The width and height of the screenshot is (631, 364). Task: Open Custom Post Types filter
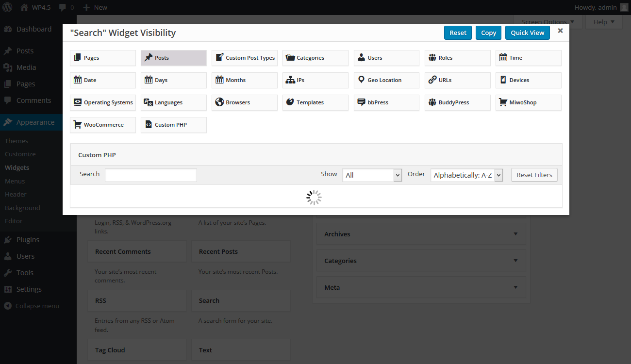click(245, 58)
